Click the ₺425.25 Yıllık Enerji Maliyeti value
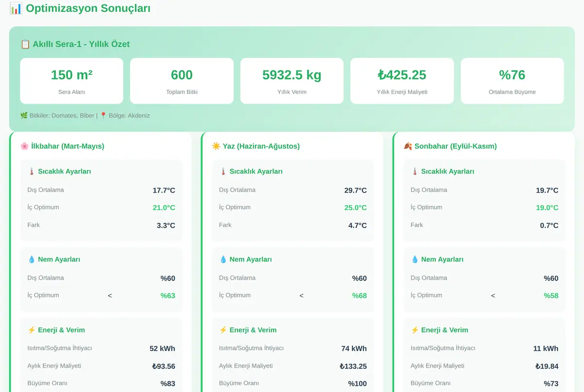Image resolution: width=584 pixels, height=392 pixels. (402, 75)
